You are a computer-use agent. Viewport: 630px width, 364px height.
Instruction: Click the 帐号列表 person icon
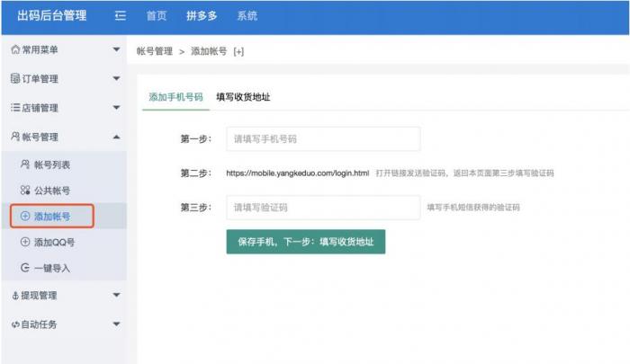(x=24, y=165)
